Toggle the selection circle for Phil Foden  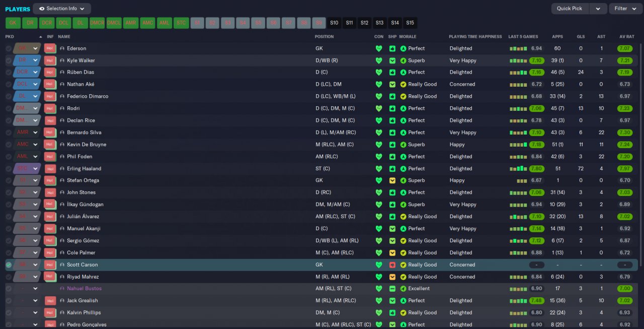(9, 157)
